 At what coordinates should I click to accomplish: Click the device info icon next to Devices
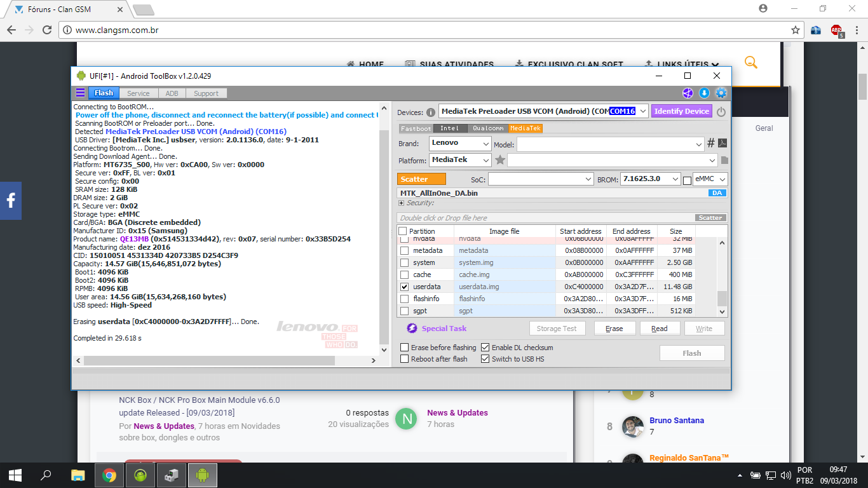(x=431, y=112)
